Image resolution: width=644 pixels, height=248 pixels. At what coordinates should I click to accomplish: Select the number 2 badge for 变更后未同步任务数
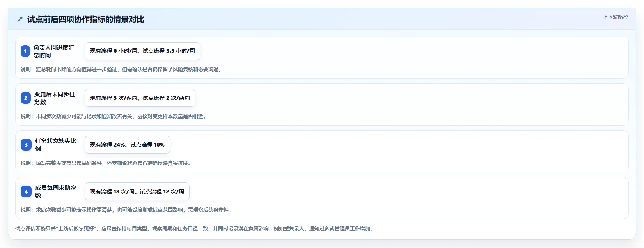click(26, 98)
